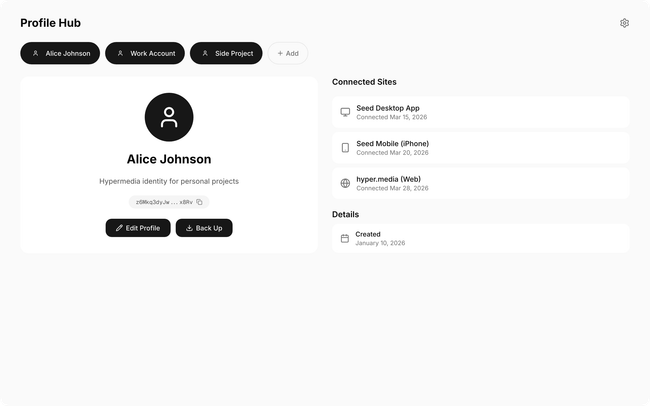Open the Seed Desktop App connection
The height and width of the screenshot is (406, 650).
(x=480, y=112)
